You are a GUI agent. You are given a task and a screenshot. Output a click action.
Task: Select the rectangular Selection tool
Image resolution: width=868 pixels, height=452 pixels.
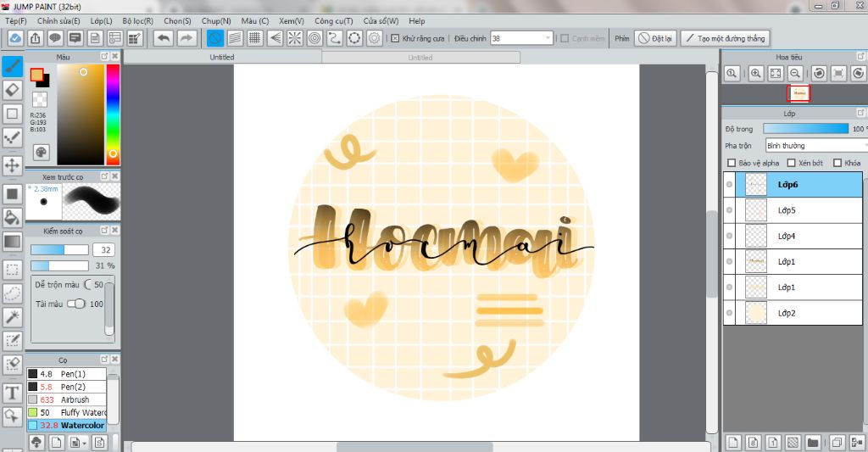coord(12,271)
